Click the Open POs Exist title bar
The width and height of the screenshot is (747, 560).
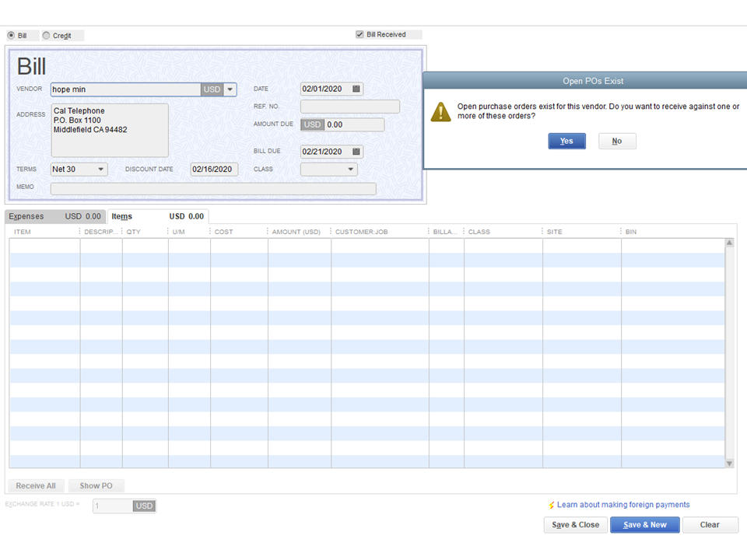click(x=585, y=81)
